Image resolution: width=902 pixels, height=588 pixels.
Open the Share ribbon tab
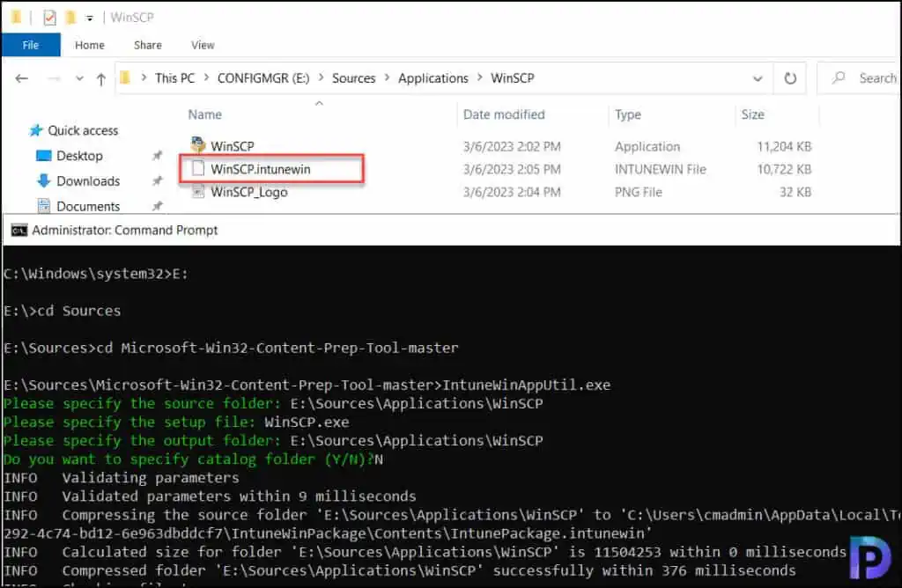click(148, 45)
